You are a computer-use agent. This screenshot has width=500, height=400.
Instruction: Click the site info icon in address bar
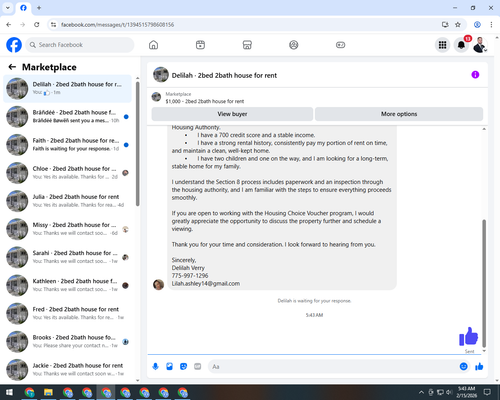coord(53,25)
